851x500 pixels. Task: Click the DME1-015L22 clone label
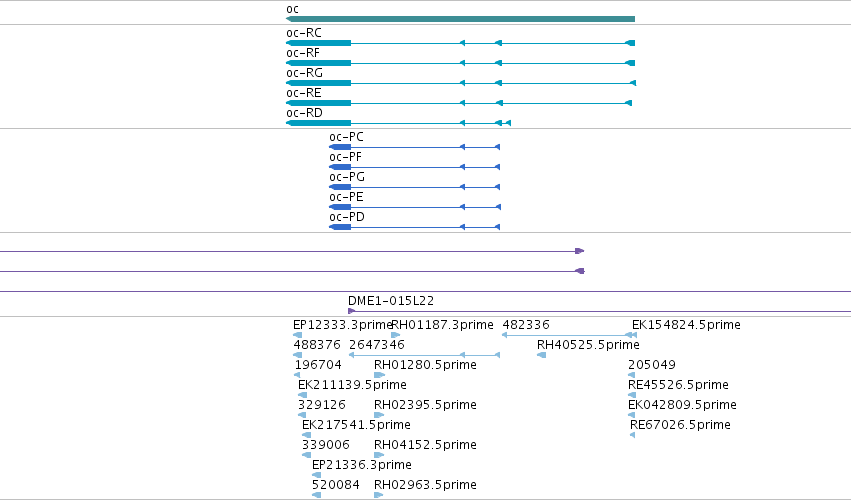pos(391,301)
